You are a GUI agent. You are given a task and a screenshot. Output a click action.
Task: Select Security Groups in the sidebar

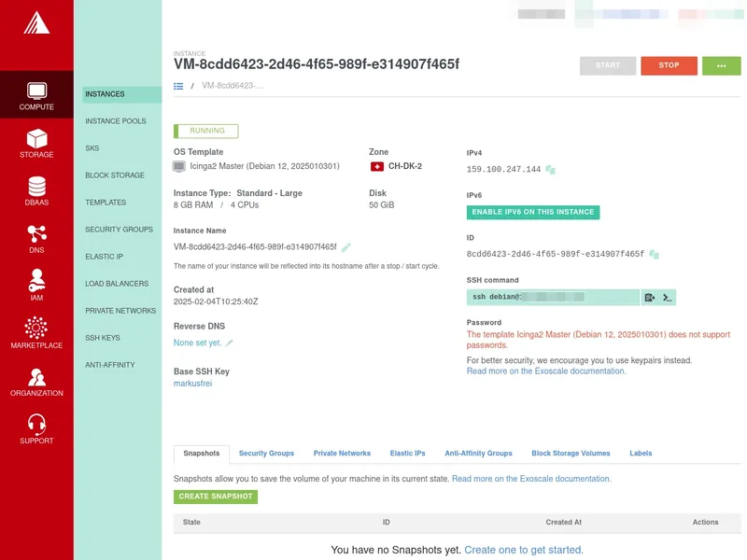[120, 230]
